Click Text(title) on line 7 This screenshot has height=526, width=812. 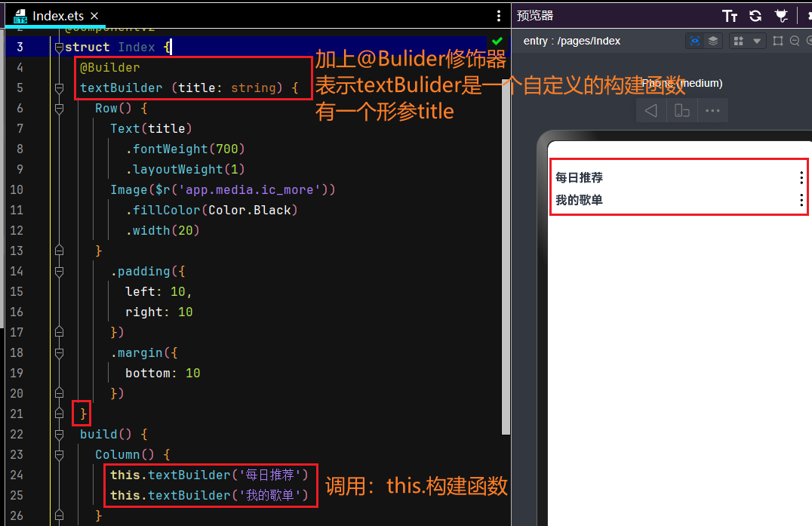tap(151, 128)
